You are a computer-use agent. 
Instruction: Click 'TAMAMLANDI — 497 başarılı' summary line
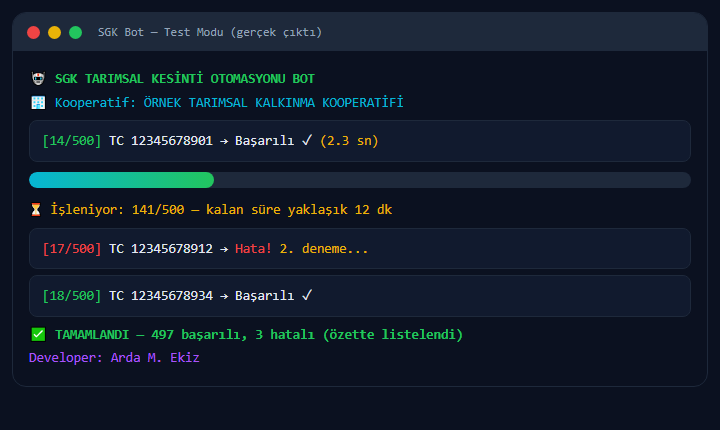[259, 334]
